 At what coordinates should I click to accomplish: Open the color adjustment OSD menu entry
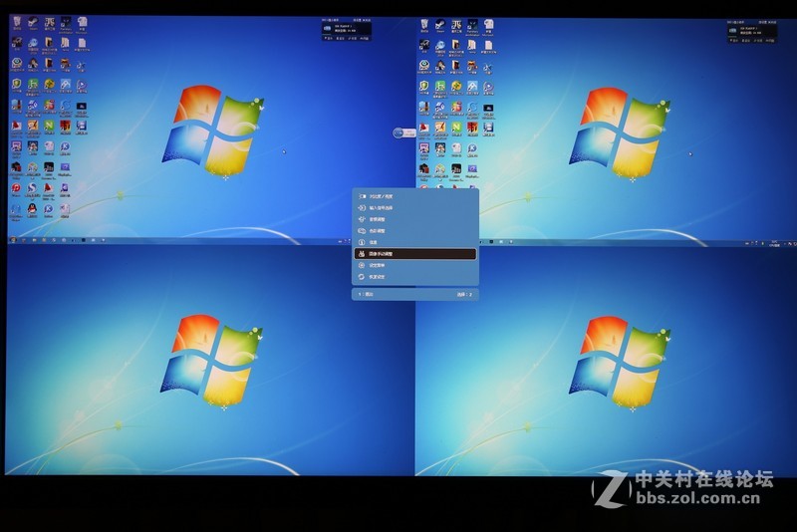point(415,231)
